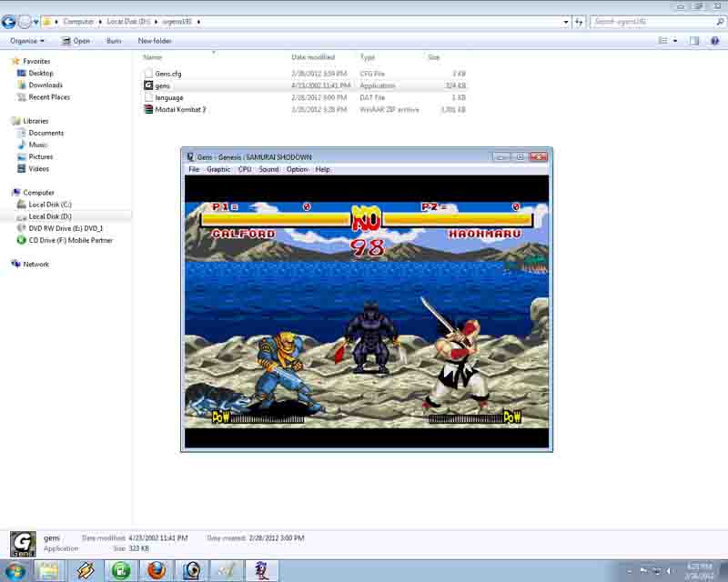The height and width of the screenshot is (582, 728).
Task: Open the address bar history dropdown
Action: tap(565, 22)
